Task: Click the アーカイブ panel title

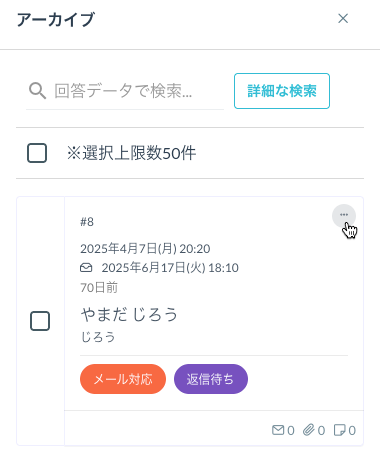Action: pyautogui.click(x=56, y=19)
